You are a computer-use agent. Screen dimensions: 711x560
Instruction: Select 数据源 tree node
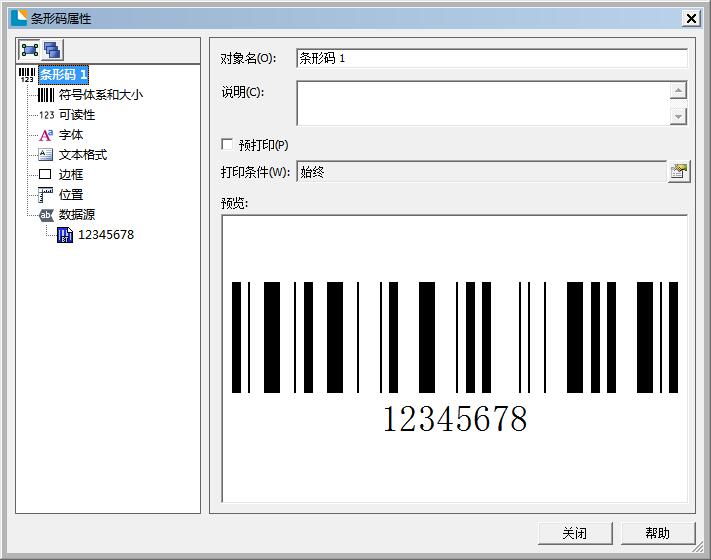[77, 215]
